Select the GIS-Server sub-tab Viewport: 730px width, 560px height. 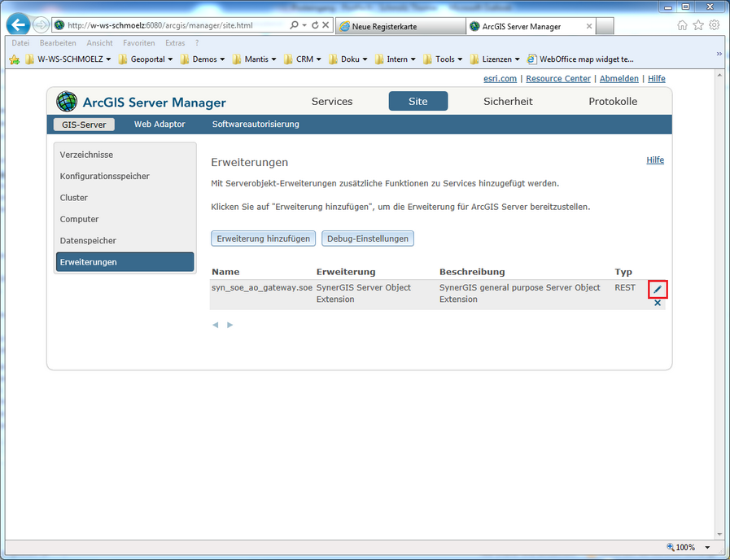pyautogui.click(x=84, y=125)
